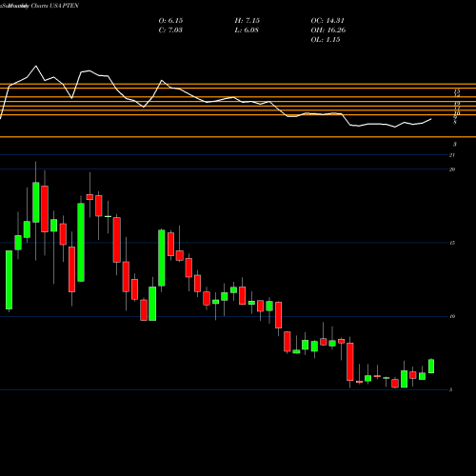Click the end point of white line chart
Screen dimensions: 476x476
pyautogui.click(x=431, y=119)
